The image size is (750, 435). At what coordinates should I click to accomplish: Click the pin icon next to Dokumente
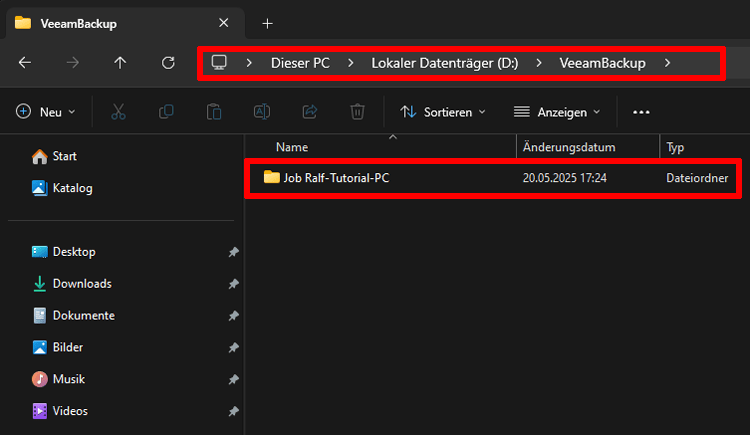233,316
